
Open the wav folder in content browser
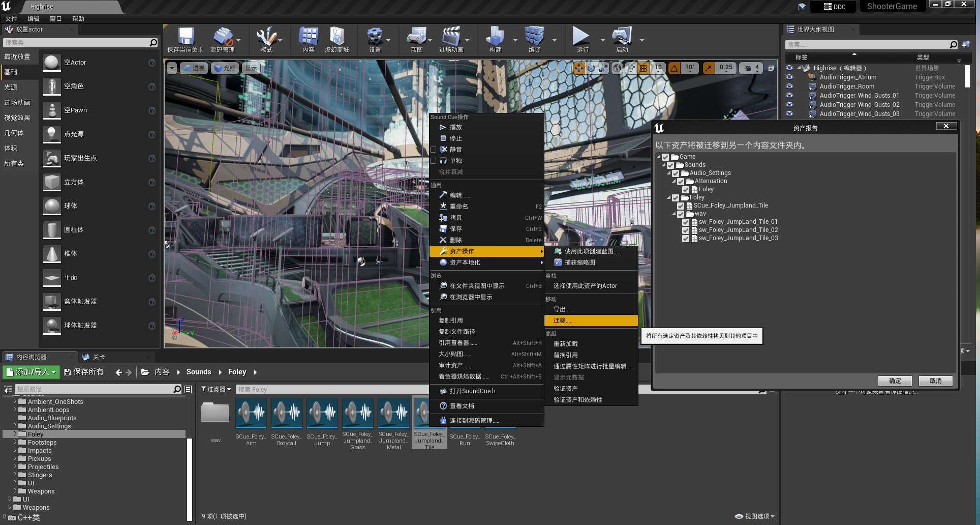click(216, 414)
